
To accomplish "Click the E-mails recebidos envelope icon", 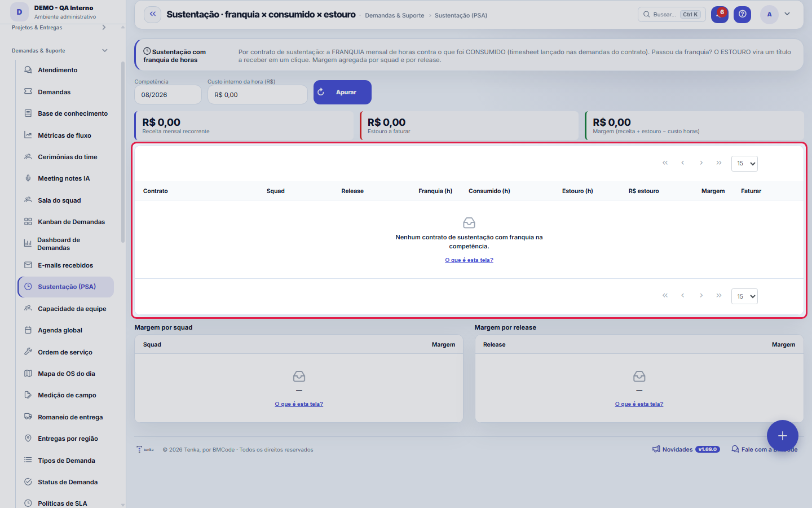I will pos(28,265).
